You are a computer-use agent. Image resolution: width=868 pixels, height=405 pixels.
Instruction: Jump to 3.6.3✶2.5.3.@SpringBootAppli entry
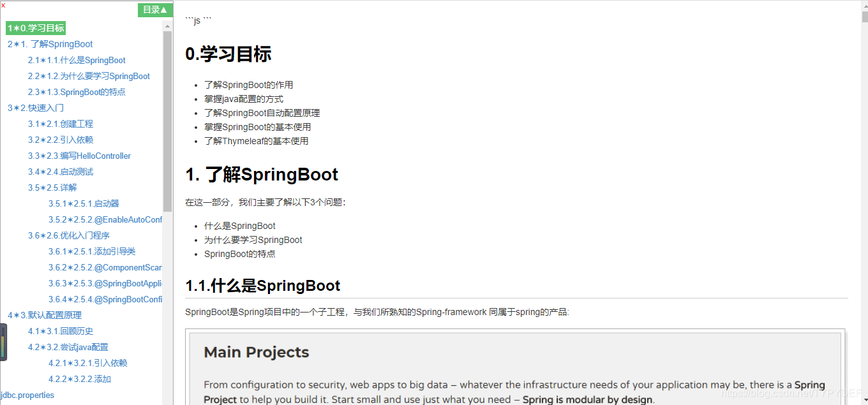click(105, 283)
